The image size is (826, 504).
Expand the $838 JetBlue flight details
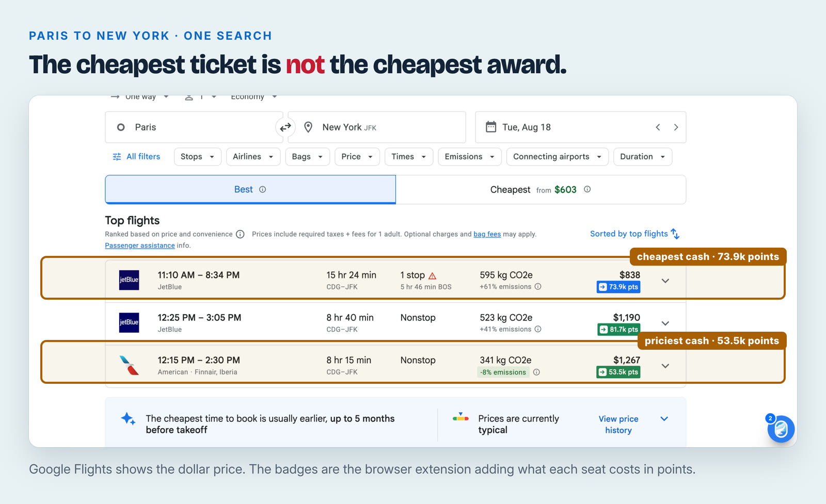(665, 281)
